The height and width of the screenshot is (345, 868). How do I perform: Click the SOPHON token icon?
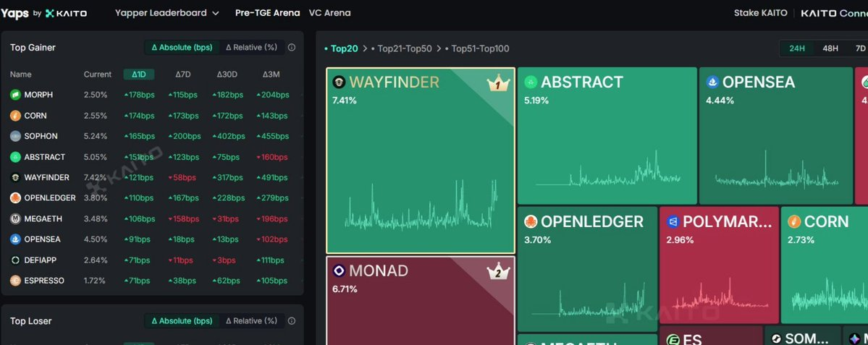tap(15, 136)
